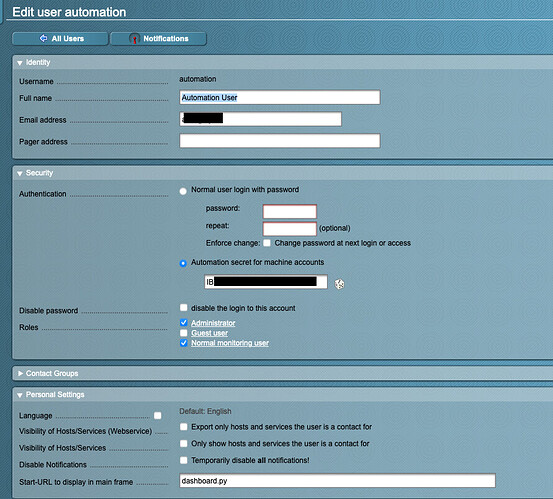
Task: Check the Guest user role checkbox
Action: (183, 333)
